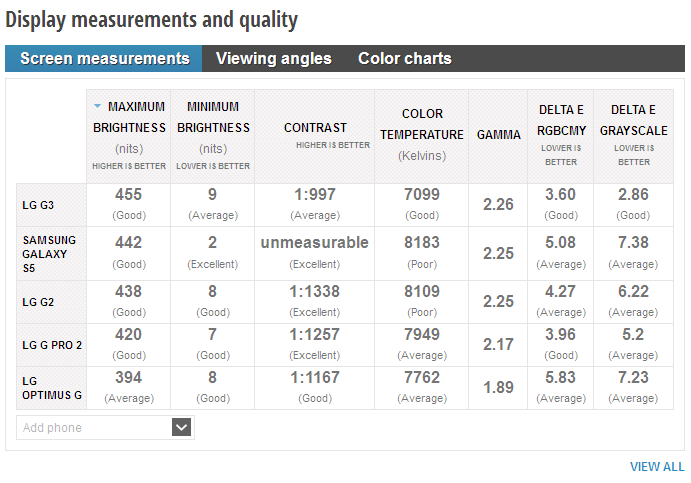The width and height of the screenshot is (691, 483).
Task: Click the 7949 color temperature value
Action: (x=422, y=334)
